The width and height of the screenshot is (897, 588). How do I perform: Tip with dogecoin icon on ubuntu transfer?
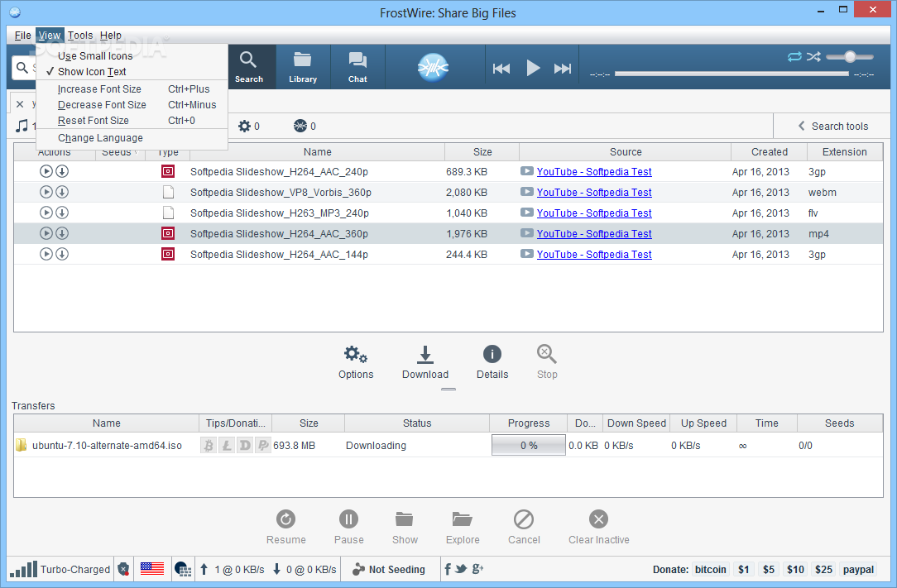(245, 445)
